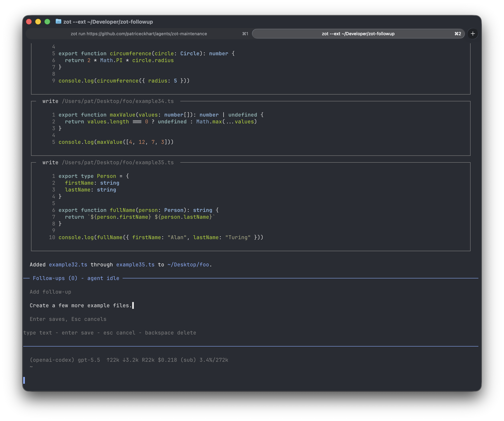Click the Add follow-up label
The height and width of the screenshot is (421, 504).
(50, 292)
